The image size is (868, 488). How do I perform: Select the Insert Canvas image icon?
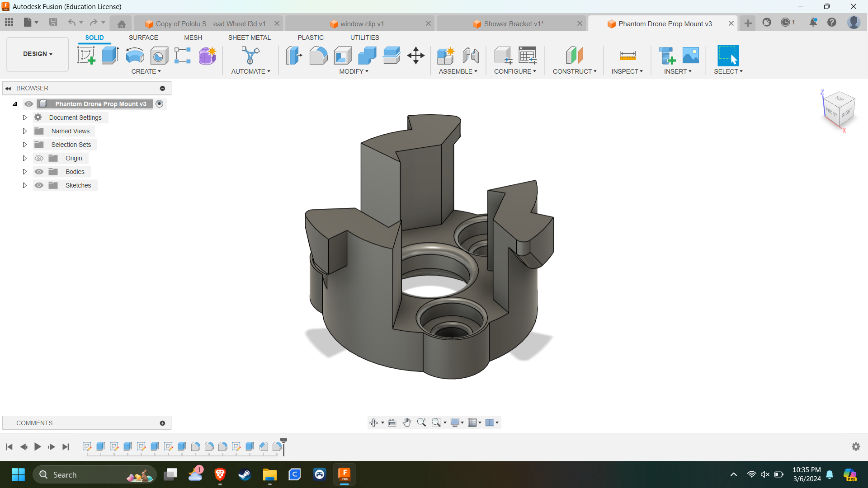pyautogui.click(x=690, y=56)
